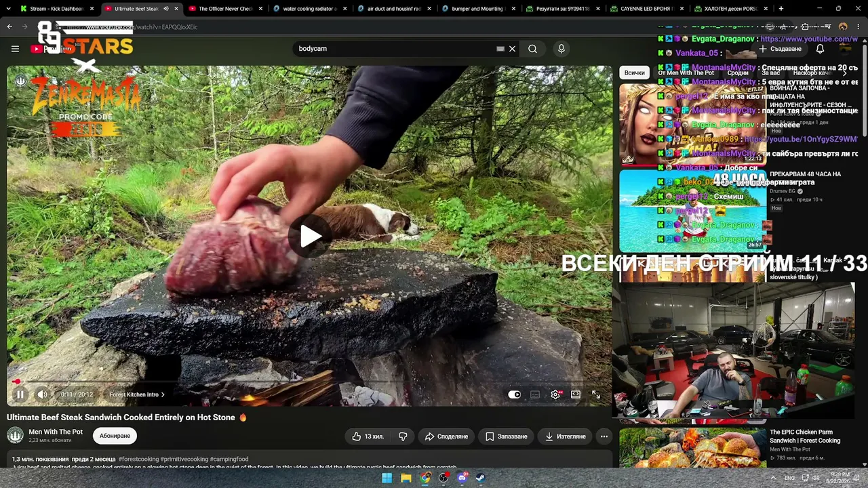
Task: Open the EPIC Chicken Parm Sandwich thumbnail
Action: (693, 447)
